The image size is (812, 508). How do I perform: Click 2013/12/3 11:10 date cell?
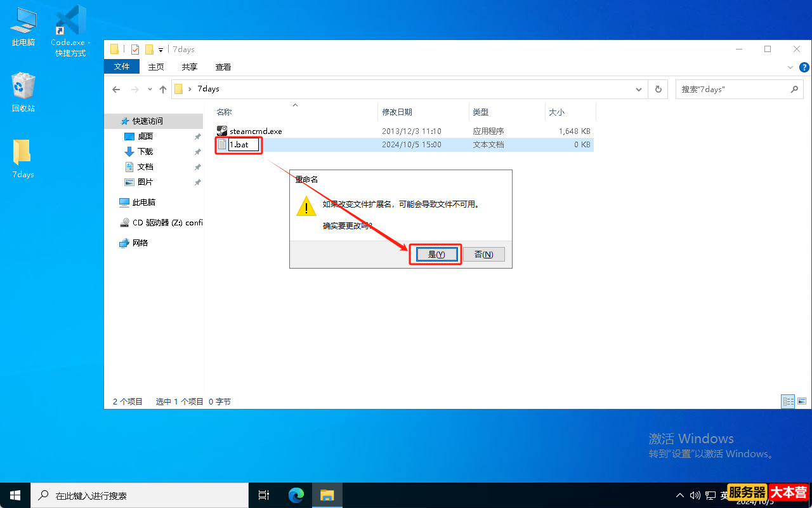pos(412,131)
